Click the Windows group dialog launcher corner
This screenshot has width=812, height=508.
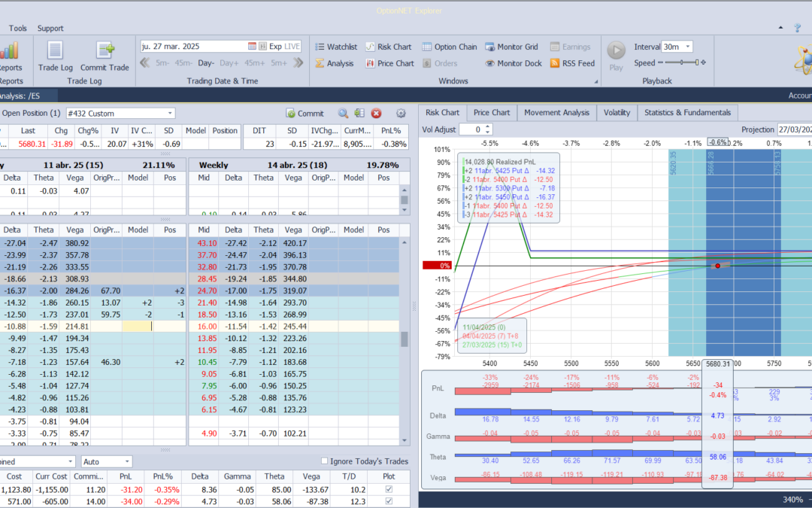coord(596,81)
